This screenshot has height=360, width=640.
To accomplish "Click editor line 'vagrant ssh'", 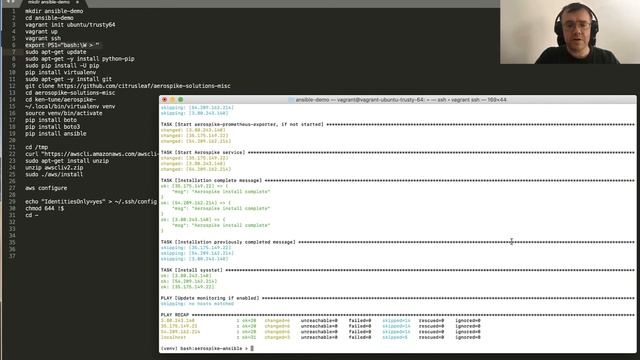I will (43, 38).
